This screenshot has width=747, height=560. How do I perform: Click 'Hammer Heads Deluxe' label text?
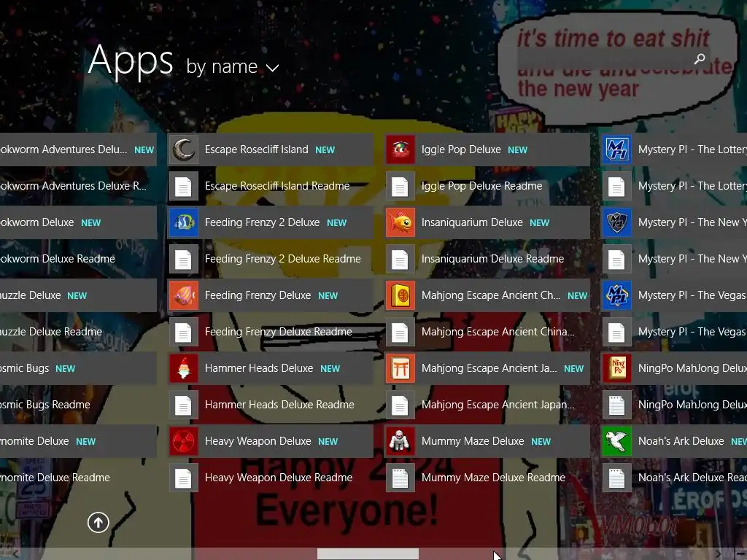(x=259, y=368)
